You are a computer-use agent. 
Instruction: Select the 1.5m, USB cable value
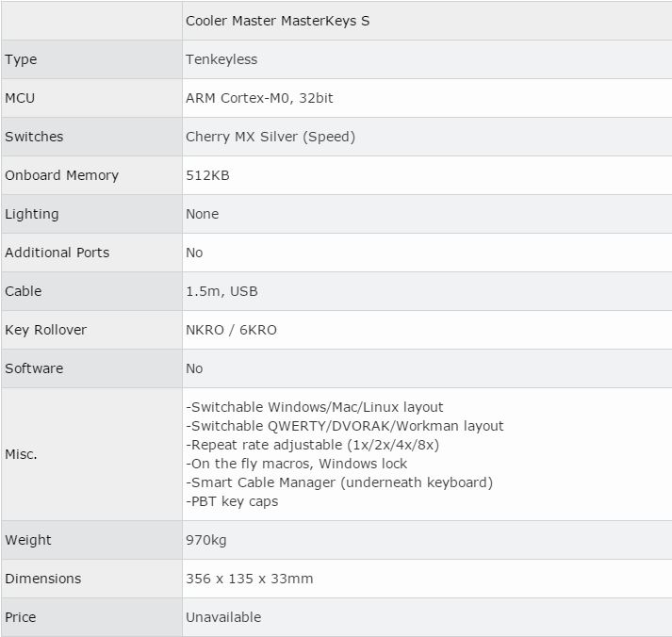[221, 291]
